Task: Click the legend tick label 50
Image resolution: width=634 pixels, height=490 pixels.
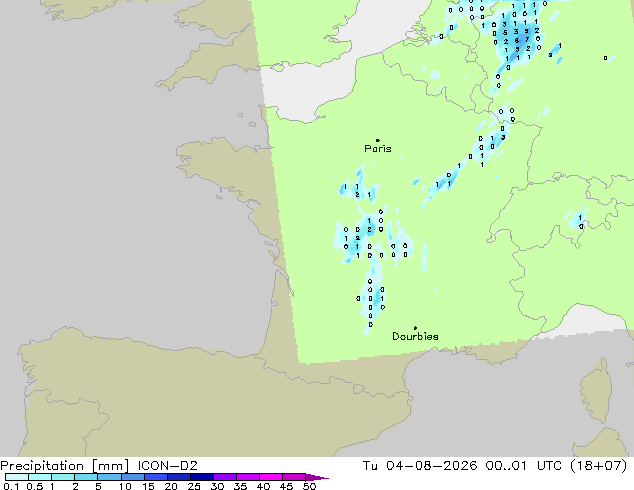Action: click(x=310, y=486)
